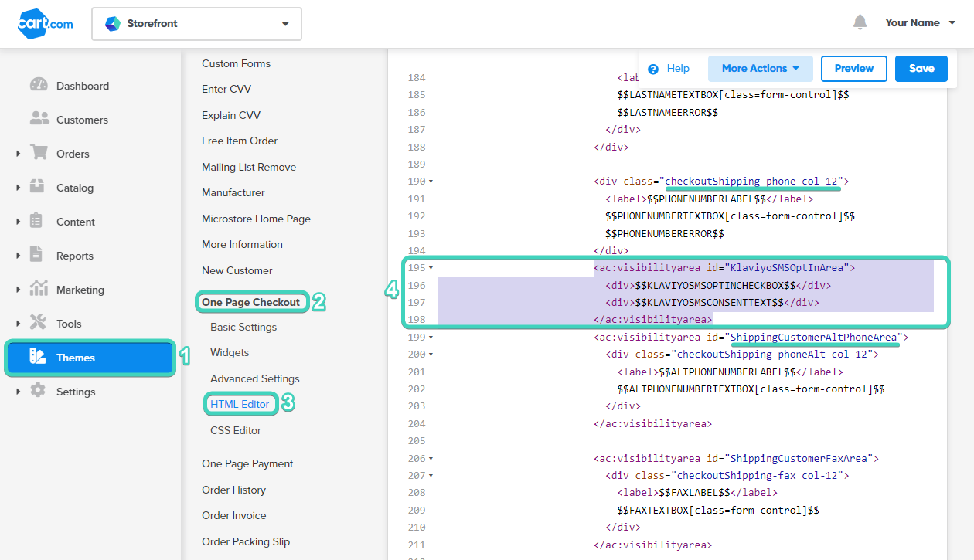The width and height of the screenshot is (974, 560).
Task: Click the Reports document icon
Action: (x=36, y=254)
